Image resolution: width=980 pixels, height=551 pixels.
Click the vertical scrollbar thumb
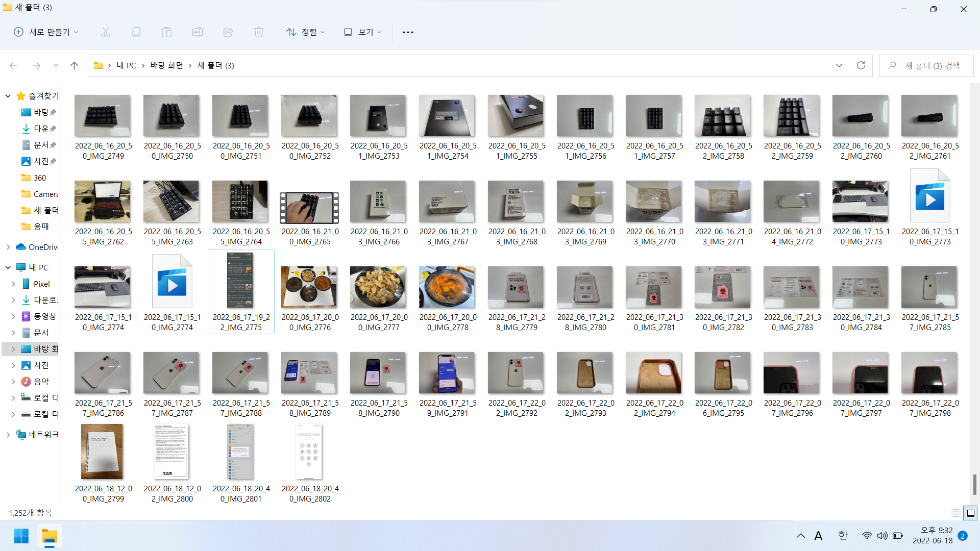pos(974,484)
